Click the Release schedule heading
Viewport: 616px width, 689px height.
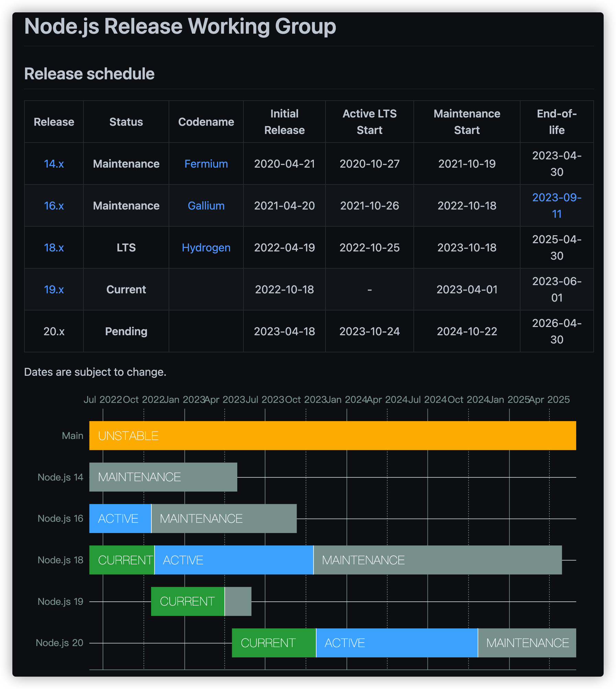(x=89, y=74)
